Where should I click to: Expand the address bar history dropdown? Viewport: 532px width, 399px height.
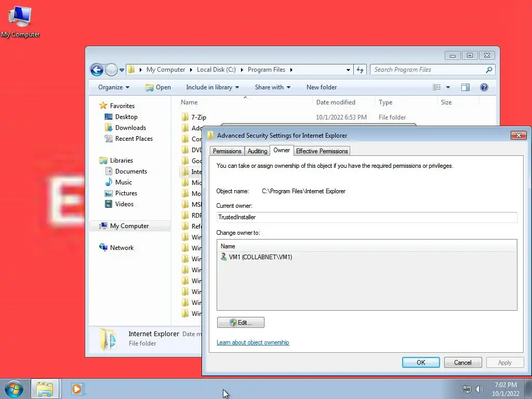tap(348, 70)
